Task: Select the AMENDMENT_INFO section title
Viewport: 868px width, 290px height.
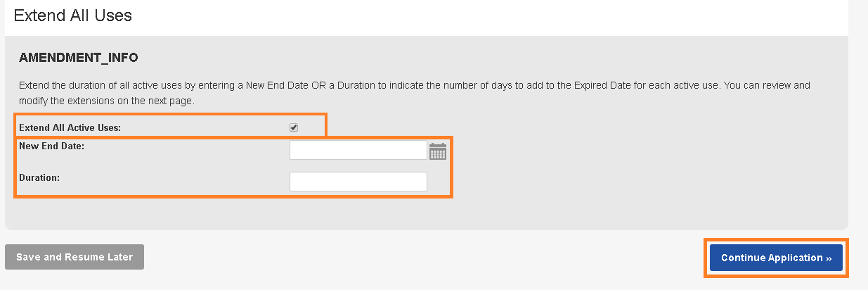Action: (79, 56)
